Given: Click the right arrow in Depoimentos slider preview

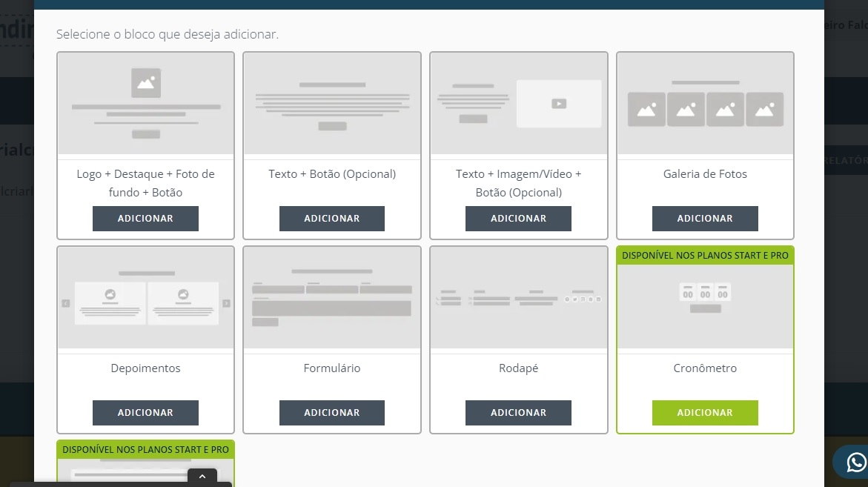Looking at the screenshot, I should point(227,302).
